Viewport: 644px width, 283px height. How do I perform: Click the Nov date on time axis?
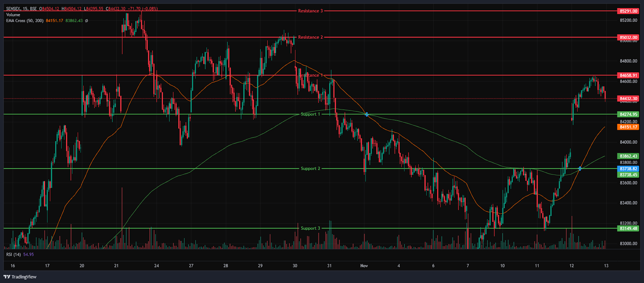(x=364, y=266)
